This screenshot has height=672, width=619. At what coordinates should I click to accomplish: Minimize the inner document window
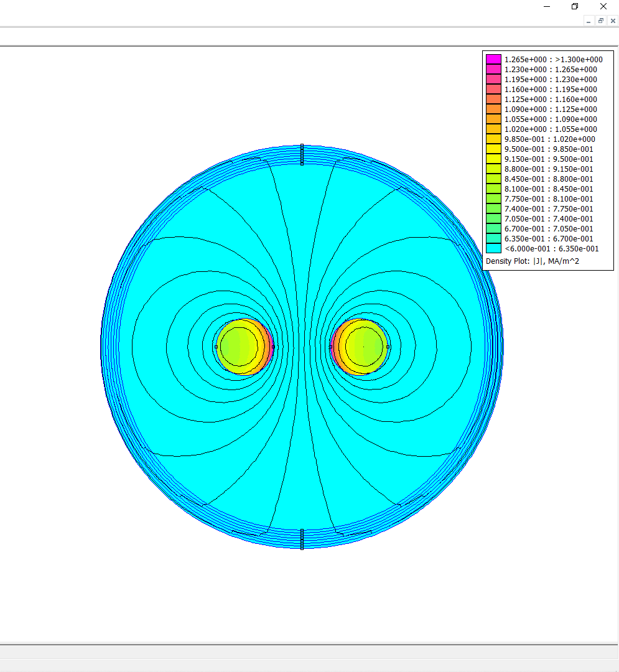click(x=589, y=21)
